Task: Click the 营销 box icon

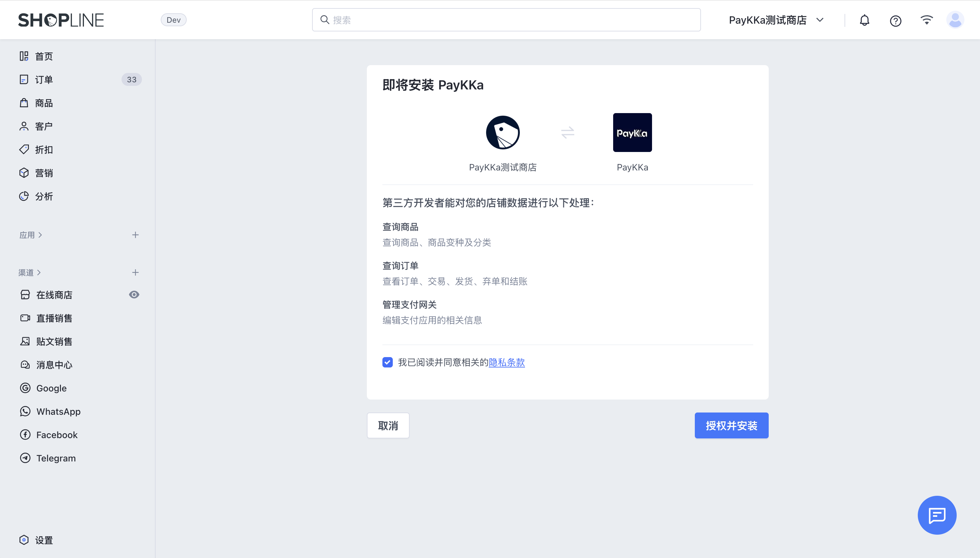Action: click(x=24, y=173)
